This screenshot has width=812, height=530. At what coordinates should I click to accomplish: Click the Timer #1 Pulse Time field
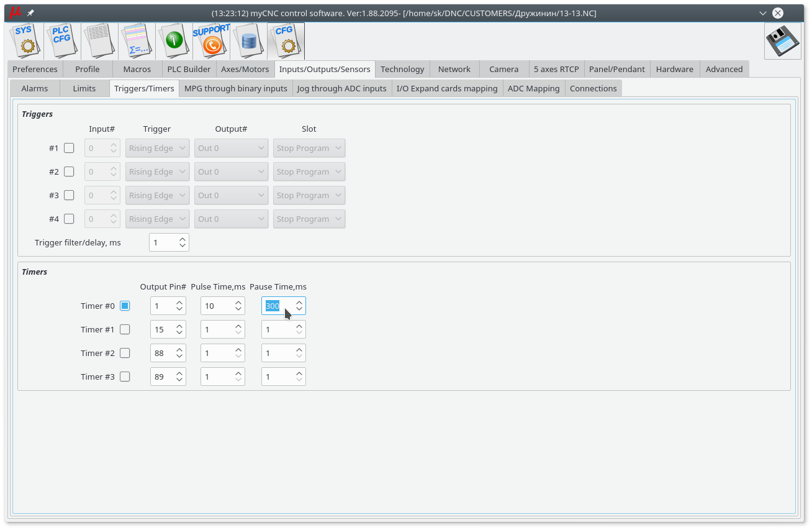coord(223,329)
